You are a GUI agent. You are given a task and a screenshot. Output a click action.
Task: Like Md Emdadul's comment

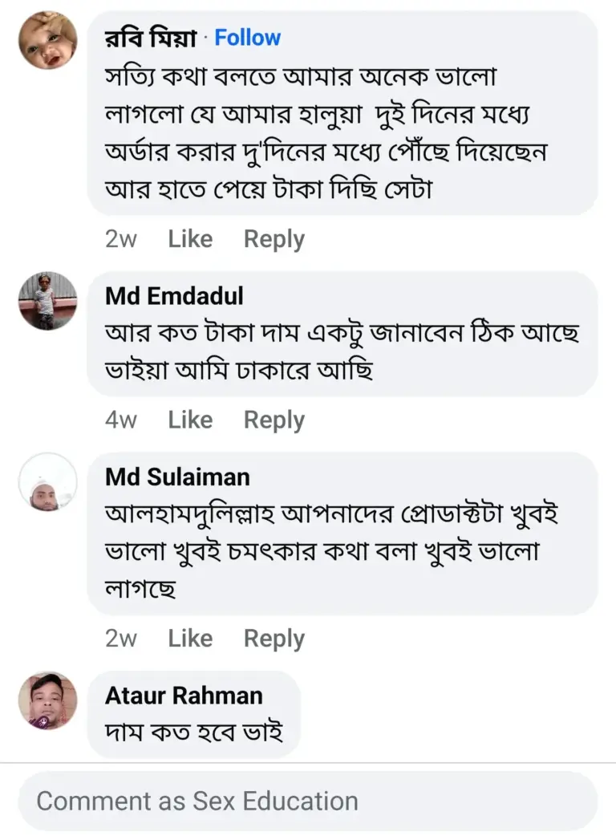pyautogui.click(x=190, y=420)
